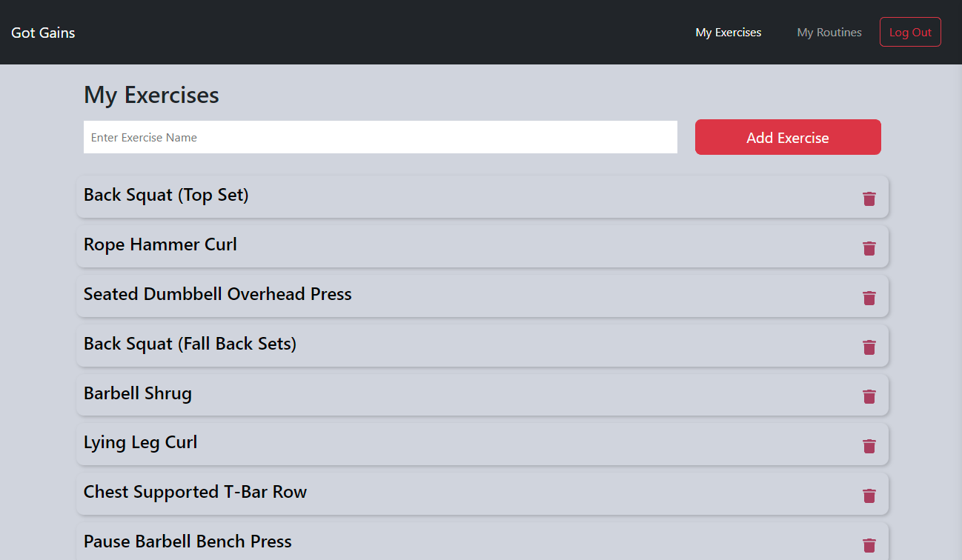Delete the Lying Leg Curl exercise
962x560 pixels.
[869, 446]
